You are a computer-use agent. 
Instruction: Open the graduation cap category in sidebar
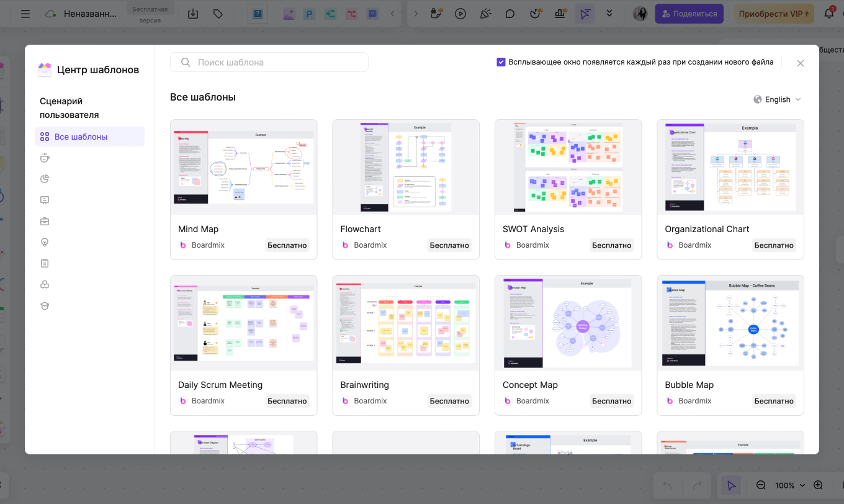tap(45, 305)
